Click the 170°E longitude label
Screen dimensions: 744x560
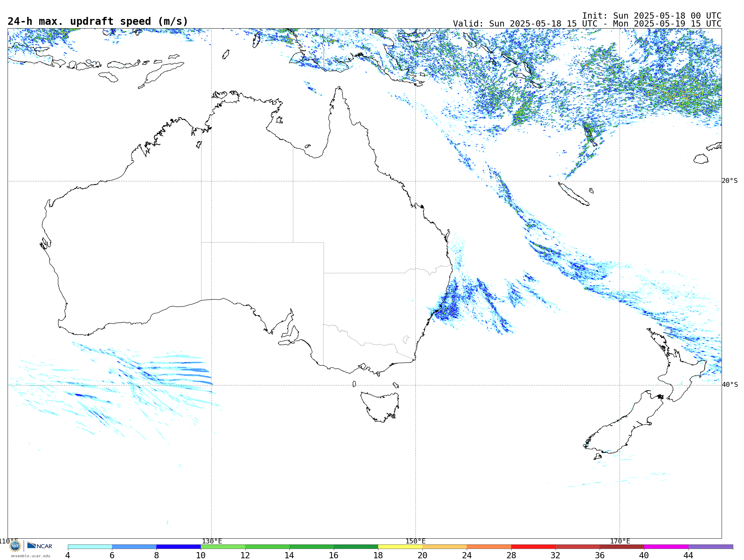point(620,541)
